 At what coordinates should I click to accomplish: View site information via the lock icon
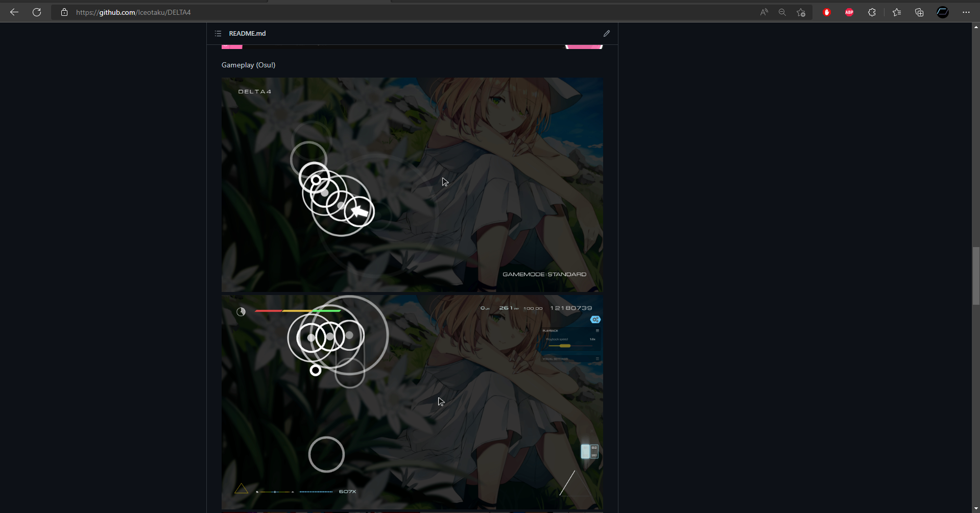[x=64, y=12]
